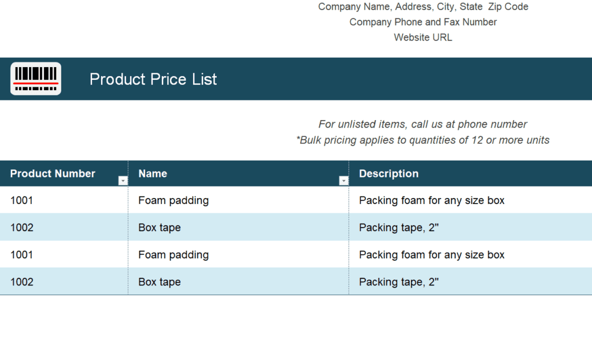Select the last row Box tape cell
The image size is (592, 364).
coord(238,282)
